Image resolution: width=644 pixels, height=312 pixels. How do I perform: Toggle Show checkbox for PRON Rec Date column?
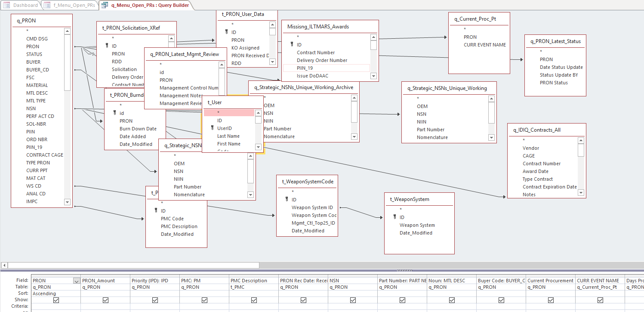303,300
